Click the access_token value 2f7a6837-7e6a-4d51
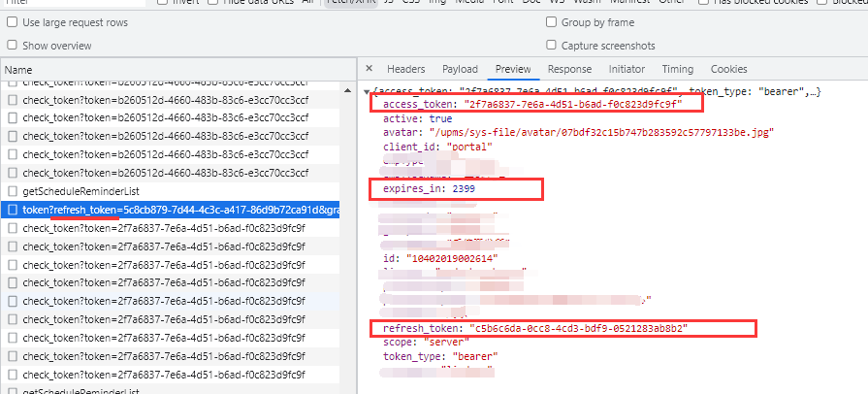 click(x=573, y=104)
